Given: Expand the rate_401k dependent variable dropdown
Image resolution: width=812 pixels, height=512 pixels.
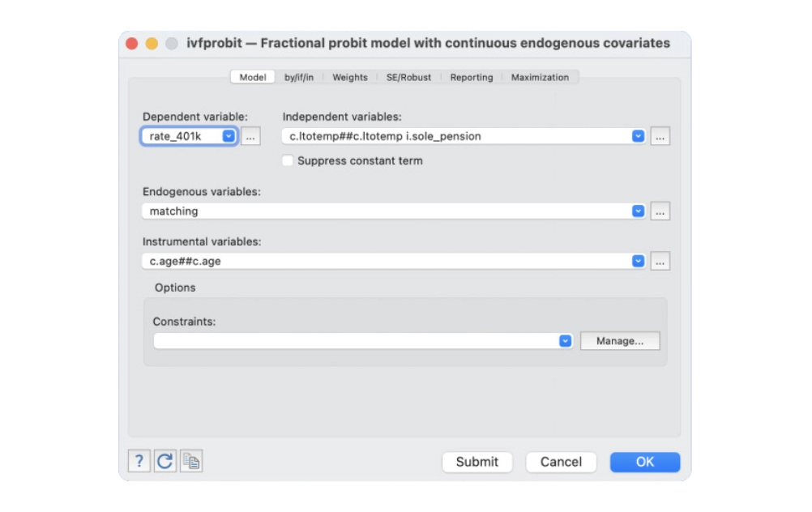Looking at the screenshot, I should [x=229, y=136].
